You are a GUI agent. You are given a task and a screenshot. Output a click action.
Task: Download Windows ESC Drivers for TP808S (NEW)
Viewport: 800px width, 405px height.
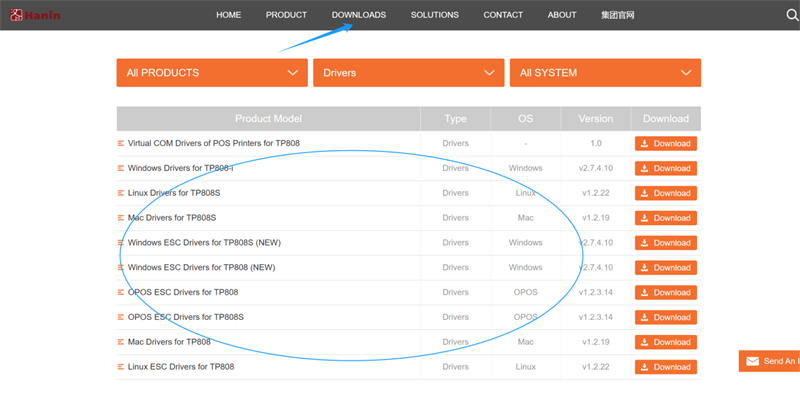click(x=666, y=243)
